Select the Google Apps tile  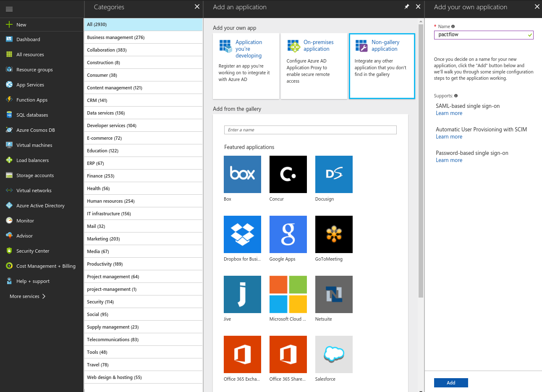point(288,234)
